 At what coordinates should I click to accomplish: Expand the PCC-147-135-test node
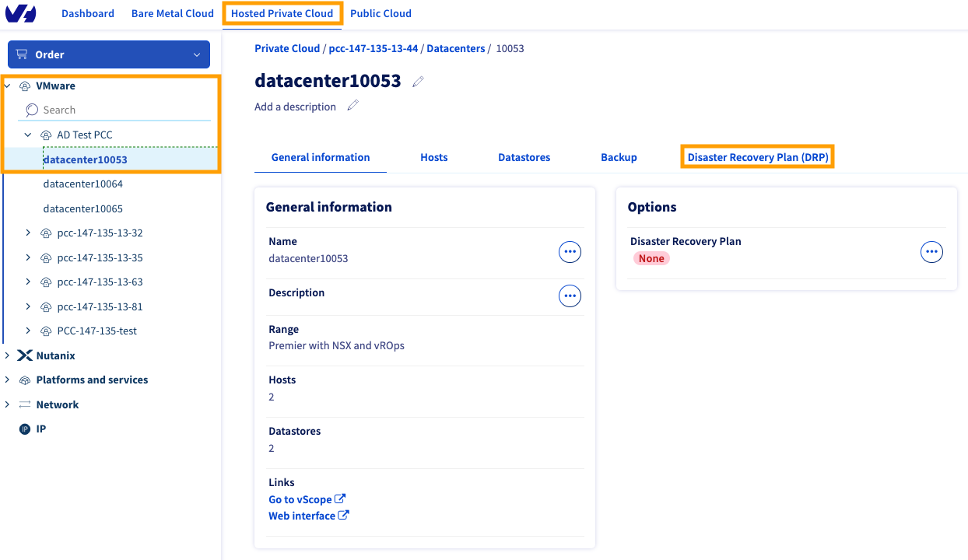[28, 331]
